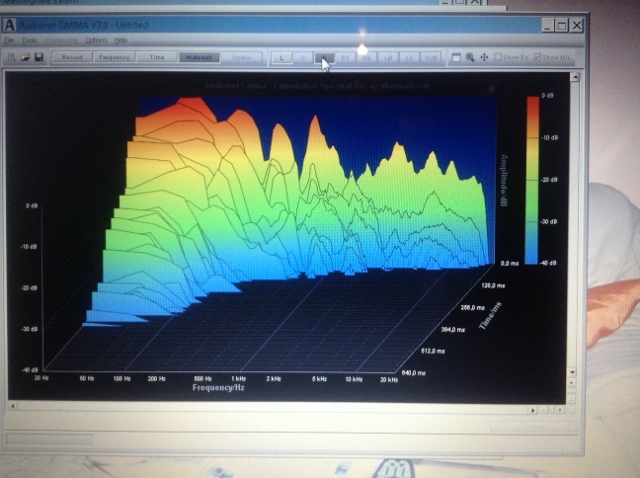Click the Amplitude/dB axis label

504,180
